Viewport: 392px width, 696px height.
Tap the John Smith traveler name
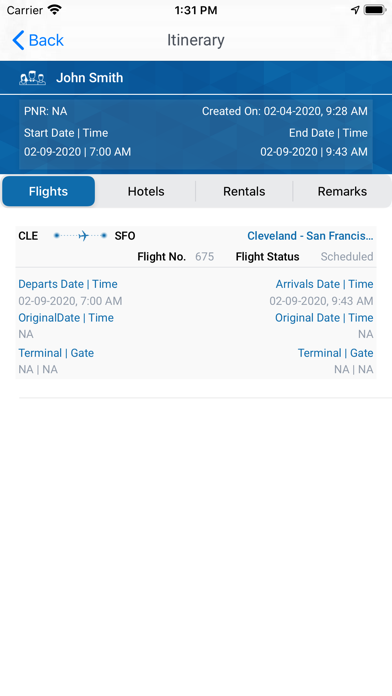pos(90,78)
